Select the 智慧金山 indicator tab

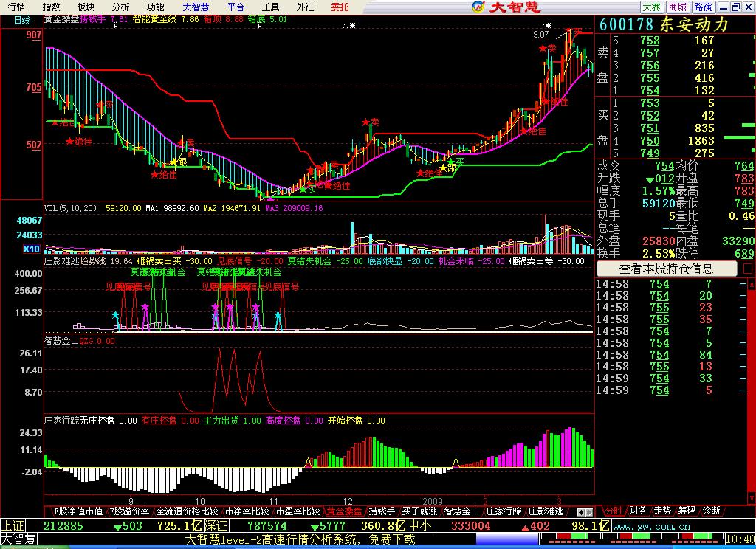(461, 511)
